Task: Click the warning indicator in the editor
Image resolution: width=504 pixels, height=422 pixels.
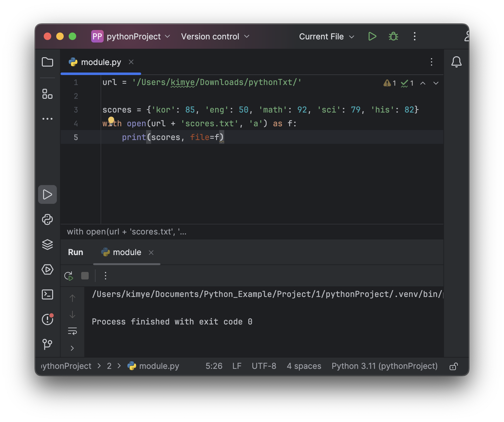Action: pos(390,83)
